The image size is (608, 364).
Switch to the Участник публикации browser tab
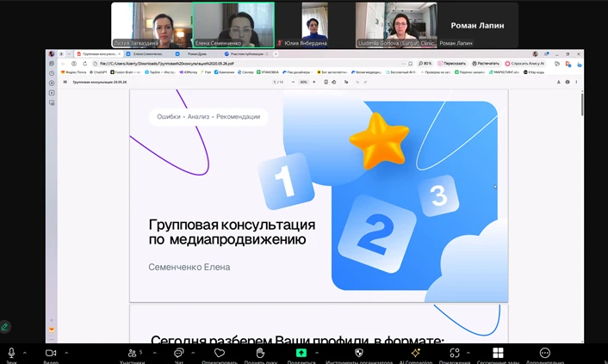246,54
